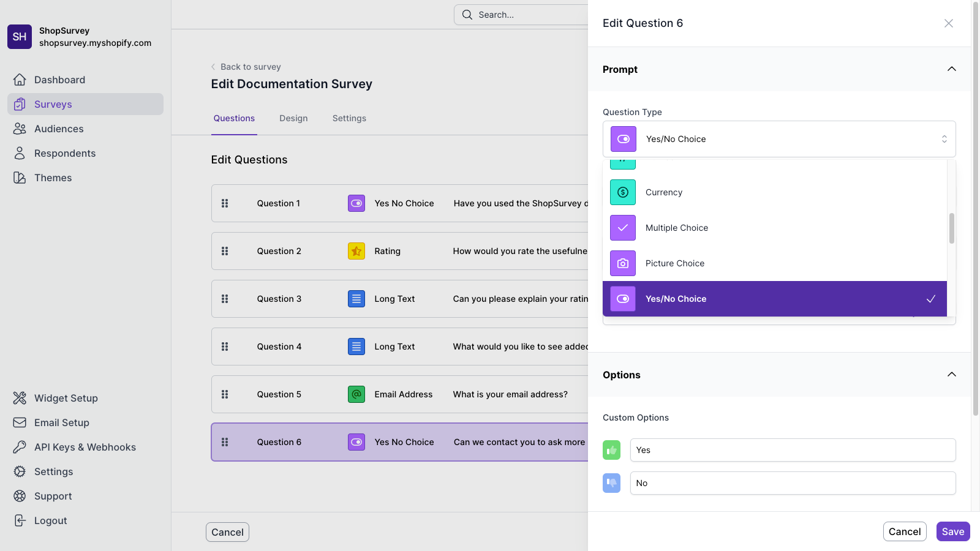980x551 pixels.
Task: Click the search magnifier icon
Action: (467, 15)
